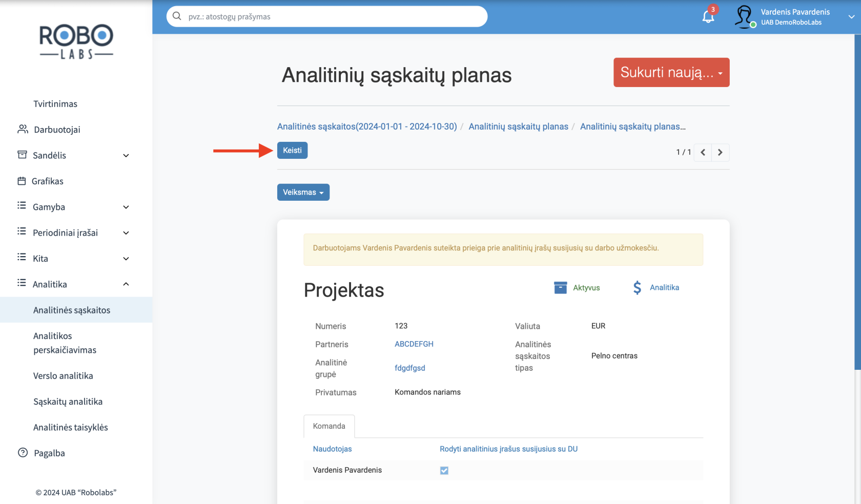
Task: Open the Sukurti naują dropdown button
Action: 671,72
